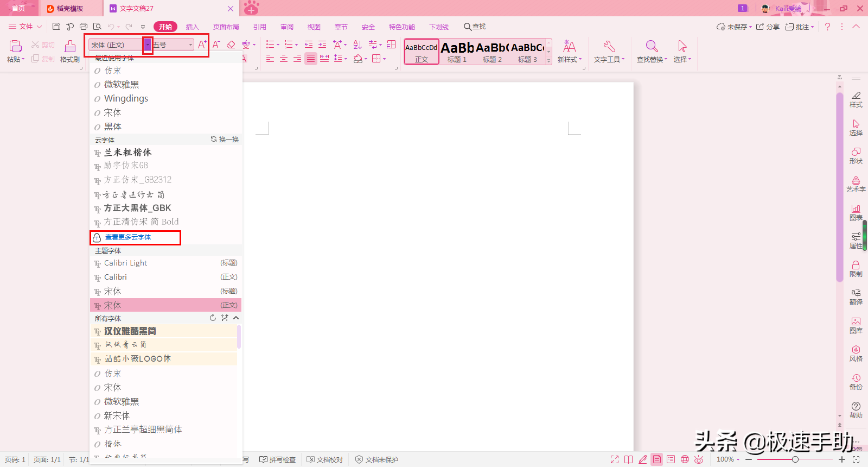Click the clear formatting eraser icon
The image size is (868, 467).
(231, 45)
